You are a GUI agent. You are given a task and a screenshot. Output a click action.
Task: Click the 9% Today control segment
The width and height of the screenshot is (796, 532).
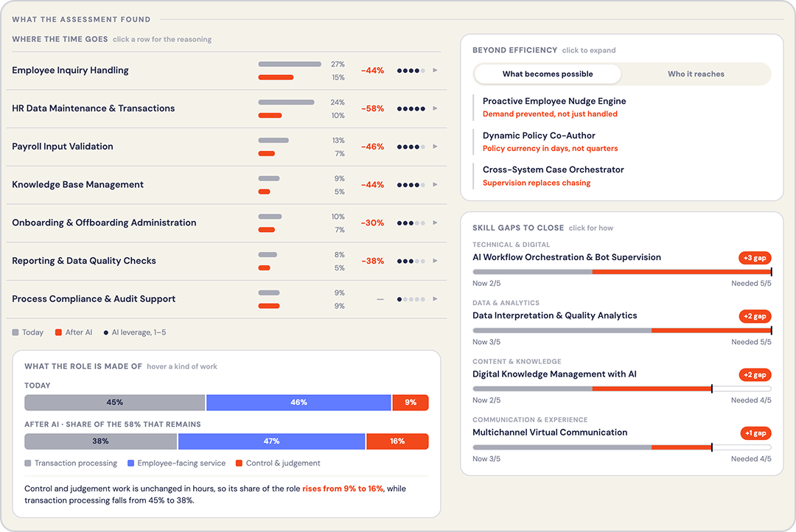[411, 402]
